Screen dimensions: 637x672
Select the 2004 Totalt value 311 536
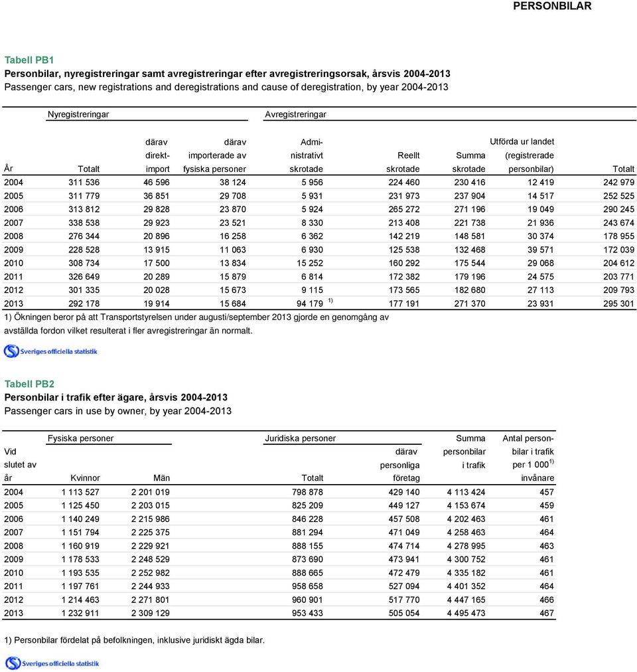pyautogui.click(x=84, y=183)
